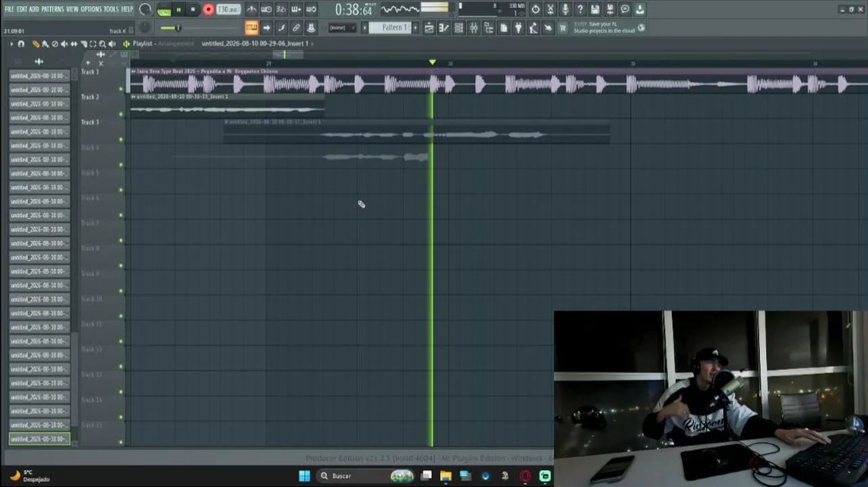Select the zoom magnifier tool in Playlist

[x=102, y=44]
